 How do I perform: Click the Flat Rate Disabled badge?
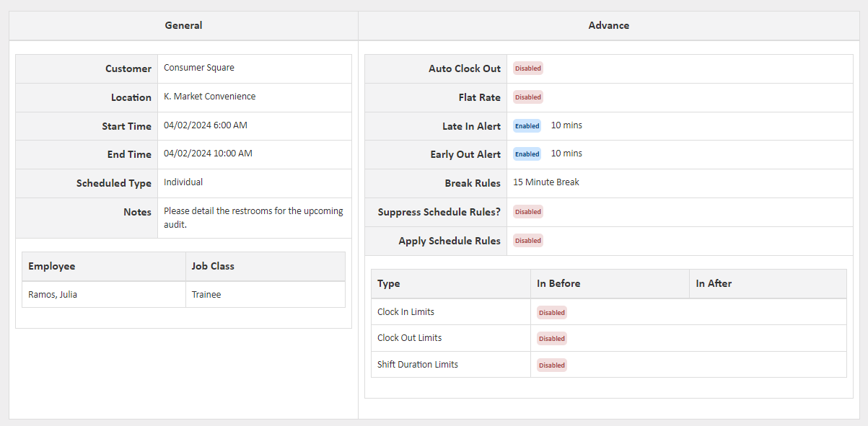[527, 97]
